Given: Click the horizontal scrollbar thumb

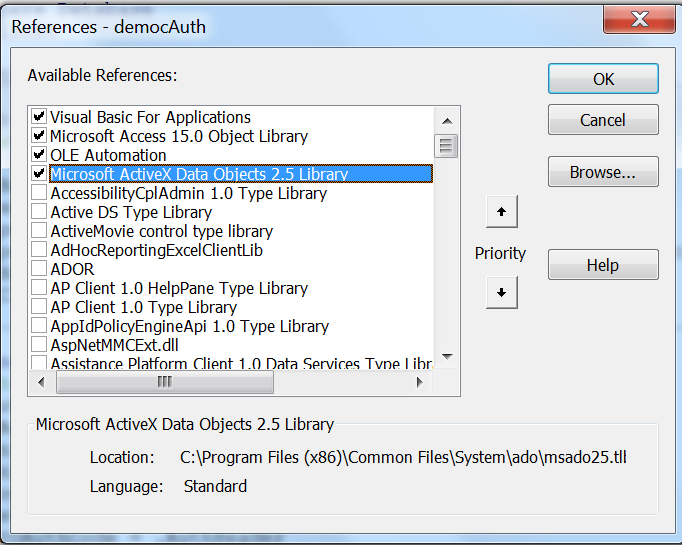Looking at the screenshot, I should pos(165,382).
